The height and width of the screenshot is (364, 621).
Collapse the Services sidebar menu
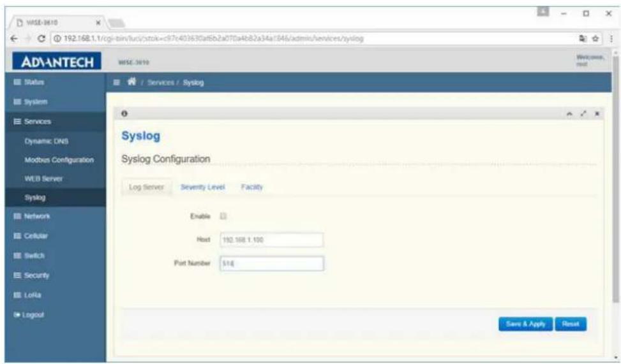[x=56, y=122]
